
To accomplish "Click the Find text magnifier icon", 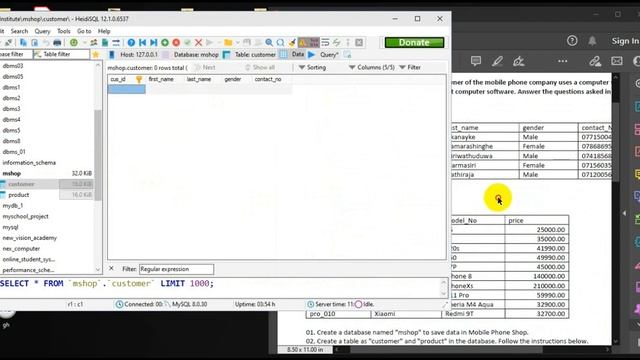I will 269,42.
